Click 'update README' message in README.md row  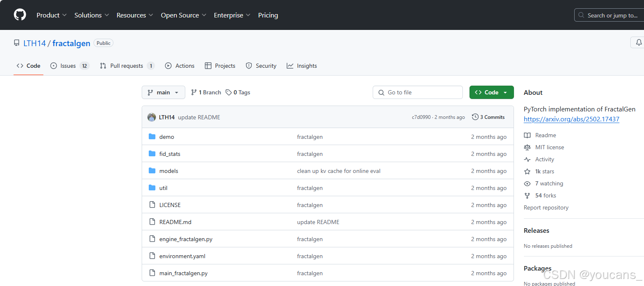[x=318, y=222]
